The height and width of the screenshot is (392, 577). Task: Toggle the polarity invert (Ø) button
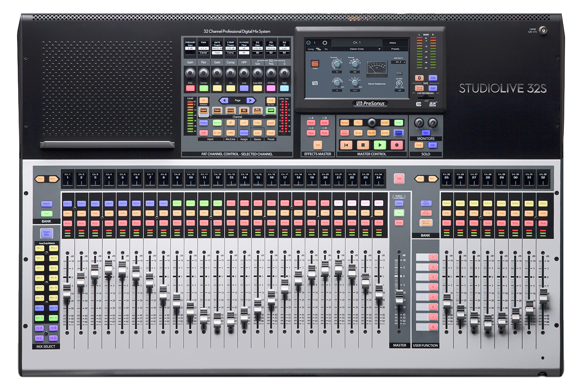tap(230, 123)
